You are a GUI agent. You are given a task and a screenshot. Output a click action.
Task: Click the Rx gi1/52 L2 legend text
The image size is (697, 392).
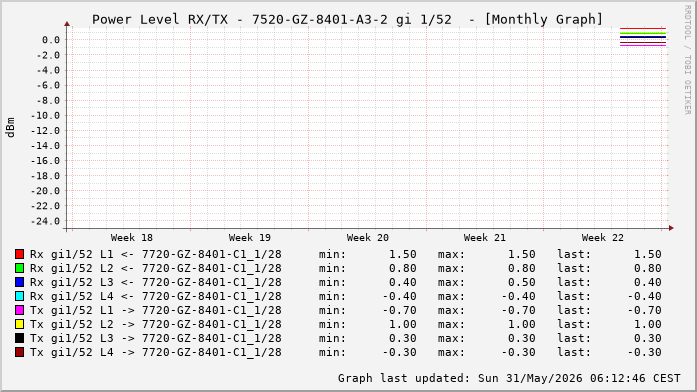pyautogui.click(x=156, y=268)
